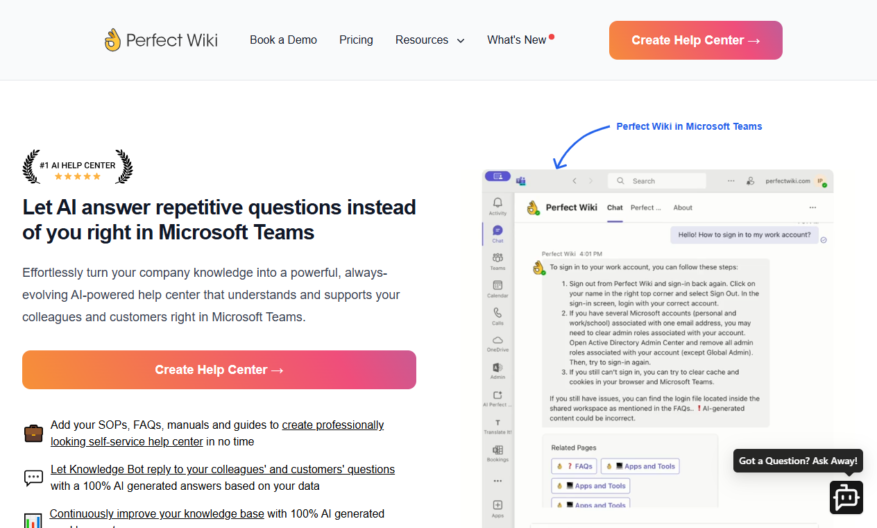The width and height of the screenshot is (877, 528).
Task: Click the title bar three-dots settings icon
Action: click(x=730, y=181)
